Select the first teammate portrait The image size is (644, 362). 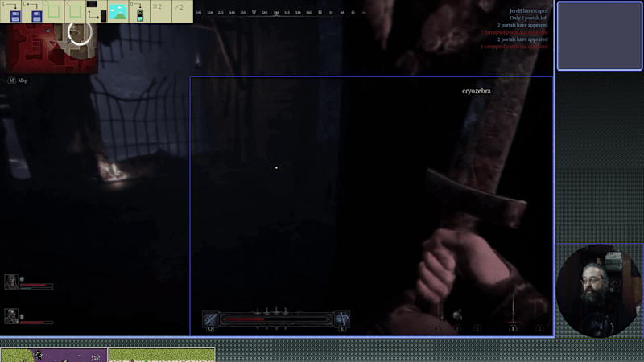tap(11, 282)
